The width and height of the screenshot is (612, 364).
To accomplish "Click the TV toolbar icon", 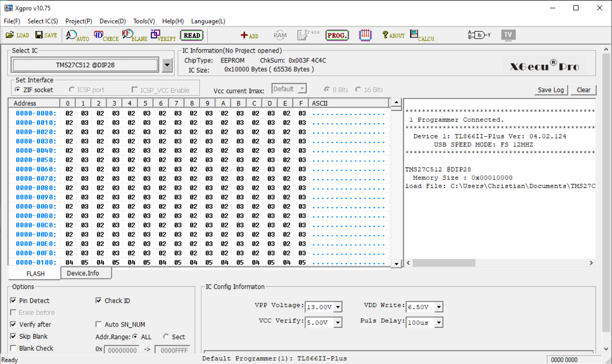I will click(508, 35).
